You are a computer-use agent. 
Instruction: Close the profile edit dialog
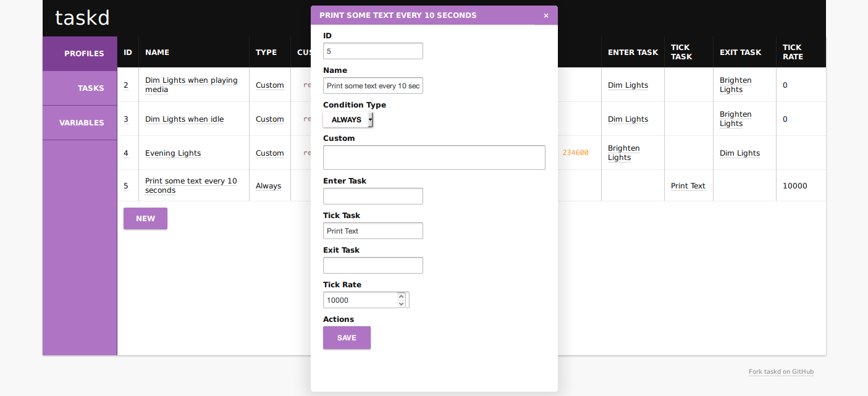point(546,15)
